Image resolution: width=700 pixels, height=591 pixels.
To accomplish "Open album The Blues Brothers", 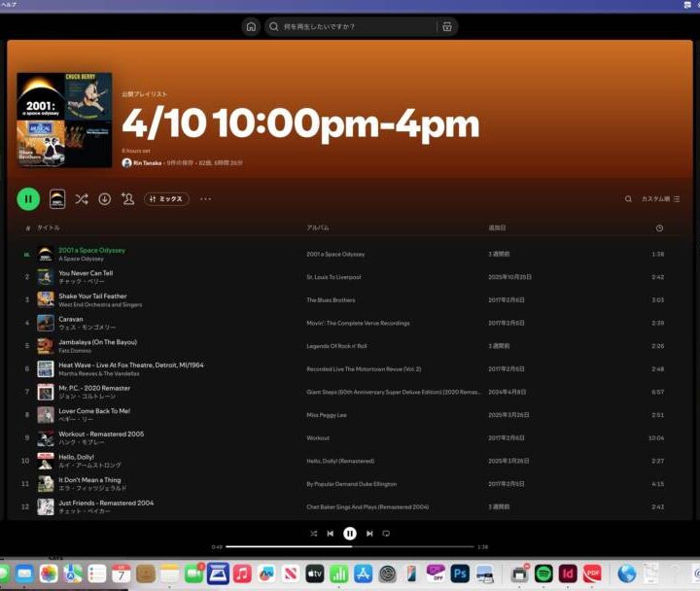I will pyautogui.click(x=331, y=300).
